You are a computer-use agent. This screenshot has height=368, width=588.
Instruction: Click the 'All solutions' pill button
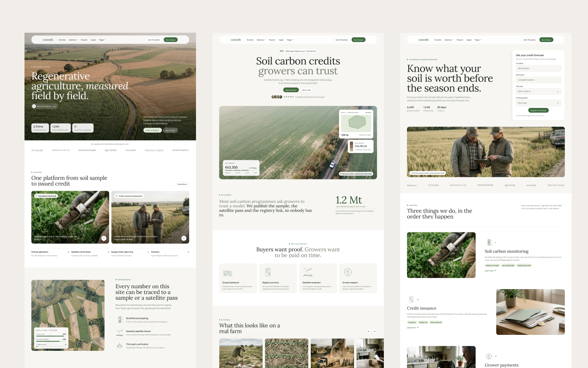[x=182, y=184]
